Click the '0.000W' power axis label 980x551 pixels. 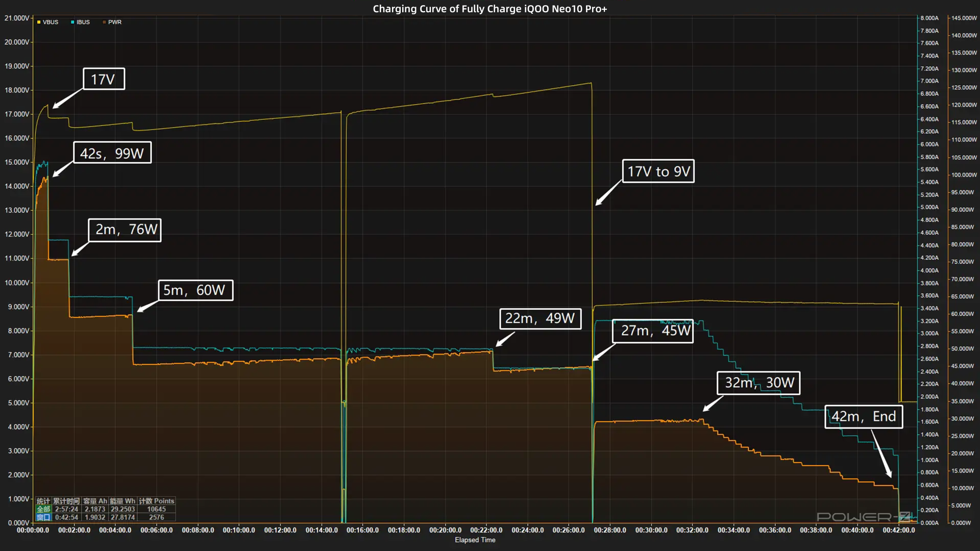point(961,523)
